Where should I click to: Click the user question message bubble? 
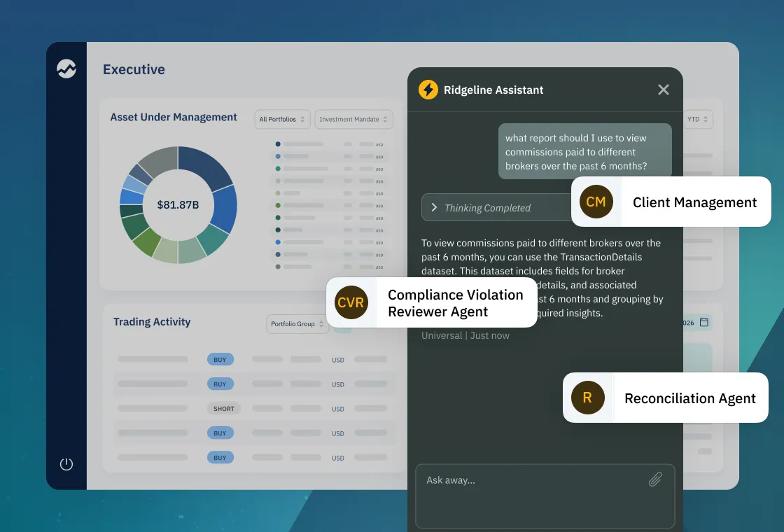coord(585,151)
